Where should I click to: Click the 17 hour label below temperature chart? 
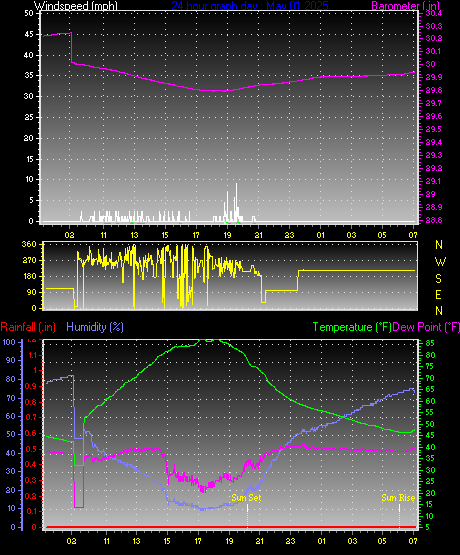coord(198,541)
